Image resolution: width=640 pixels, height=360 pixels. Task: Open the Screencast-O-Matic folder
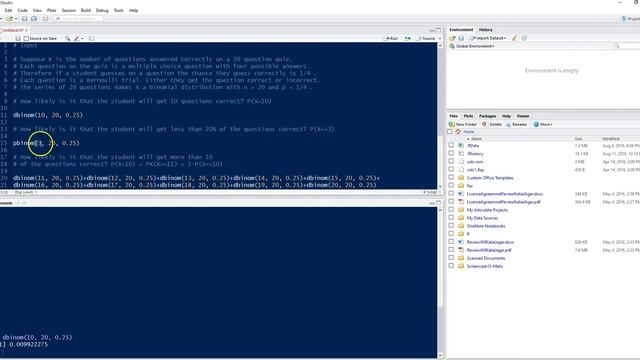485,266
